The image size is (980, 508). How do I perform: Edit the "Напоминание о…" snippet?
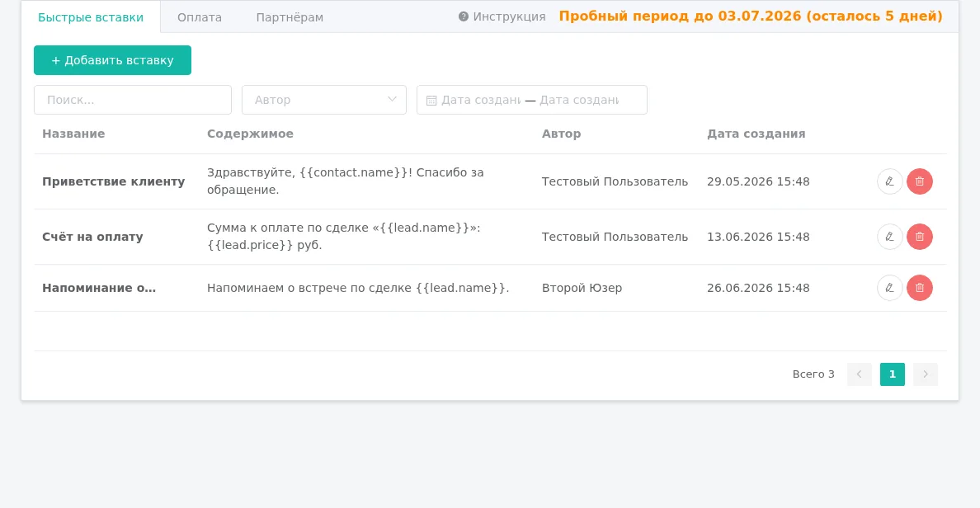pyautogui.click(x=889, y=288)
